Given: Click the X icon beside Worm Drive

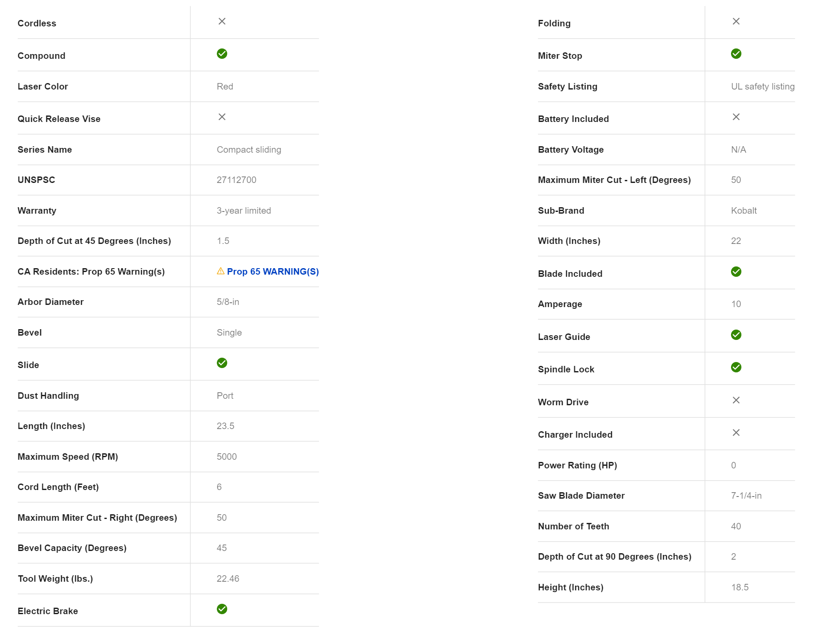Looking at the screenshot, I should coord(736,400).
